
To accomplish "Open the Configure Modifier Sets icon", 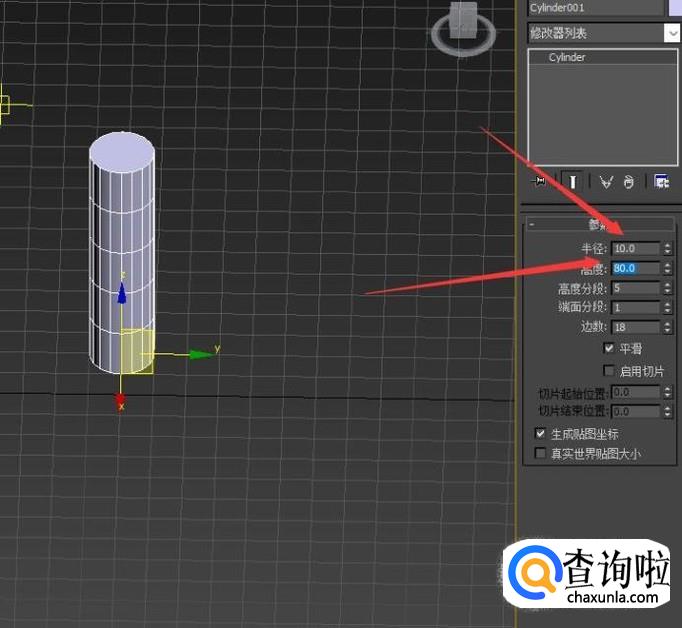I will coord(661,181).
